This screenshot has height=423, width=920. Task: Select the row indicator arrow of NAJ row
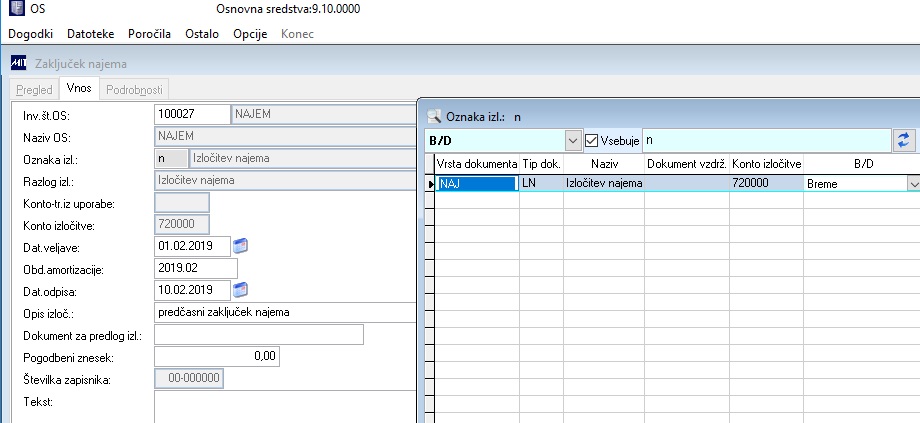point(430,184)
